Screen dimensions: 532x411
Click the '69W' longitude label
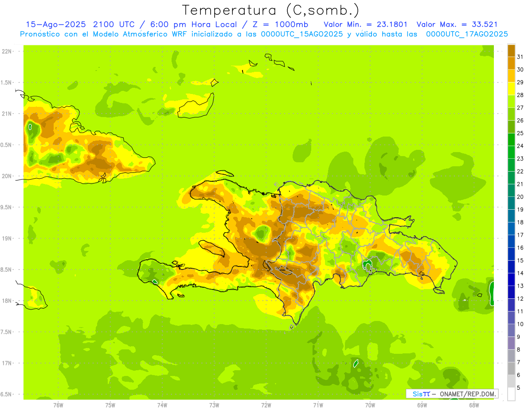pos(422,405)
